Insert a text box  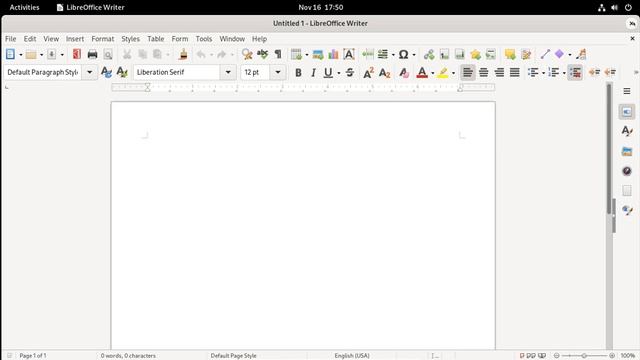click(349, 54)
